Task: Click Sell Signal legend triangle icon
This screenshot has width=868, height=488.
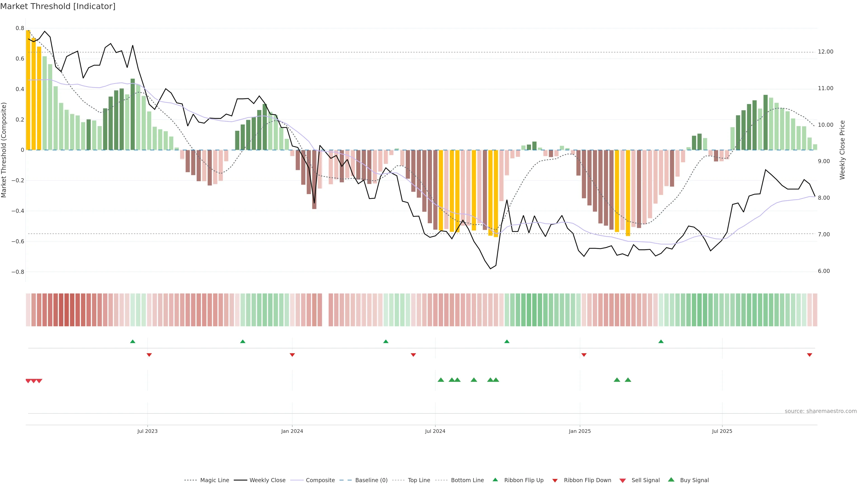Action: (x=623, y=481)
